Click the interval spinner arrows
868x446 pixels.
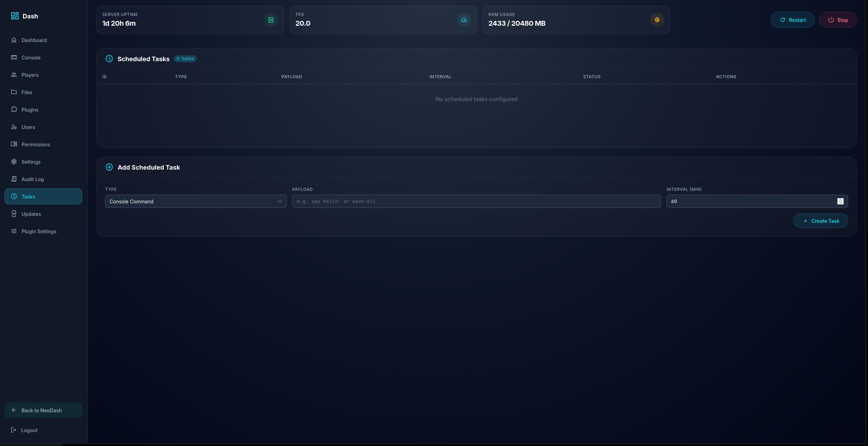click(x=841, y=201)
